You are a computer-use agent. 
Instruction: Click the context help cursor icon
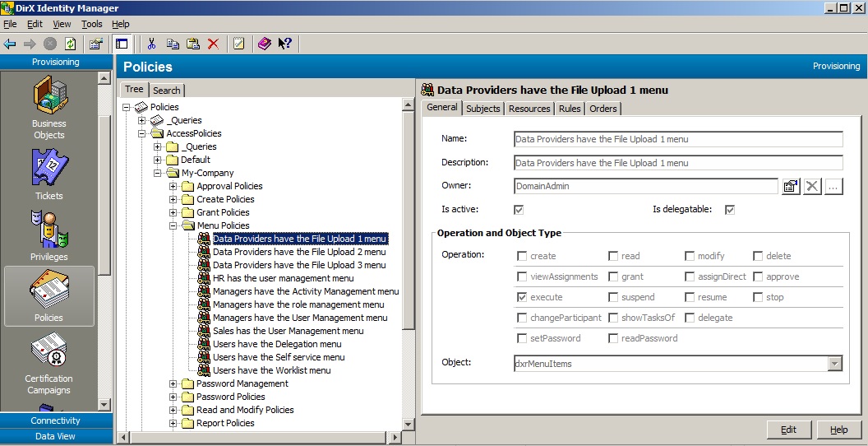tap(284, 44)
